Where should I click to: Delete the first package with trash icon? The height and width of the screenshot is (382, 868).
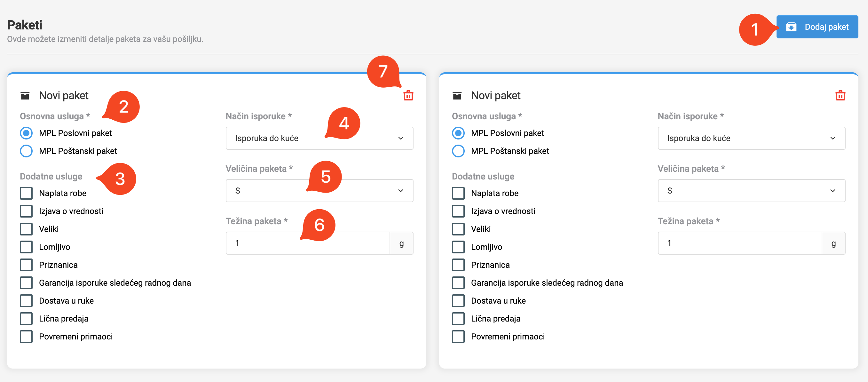pos(408,96)
